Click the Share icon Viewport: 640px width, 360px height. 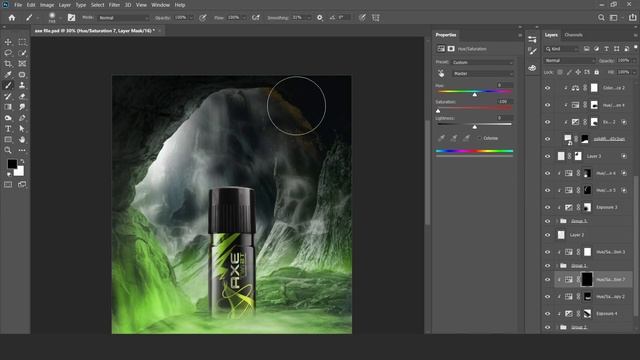tap(632, 18)
